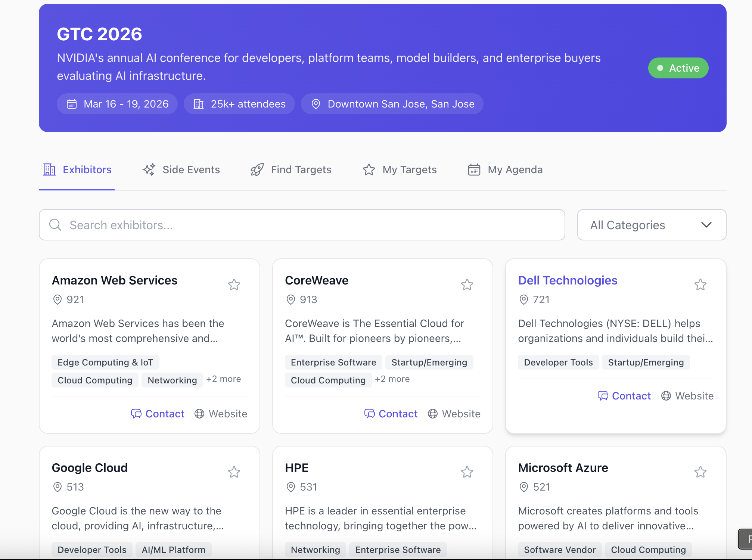
Task: Toggle the CoreWeave favorite star
Action: [467, 285]
